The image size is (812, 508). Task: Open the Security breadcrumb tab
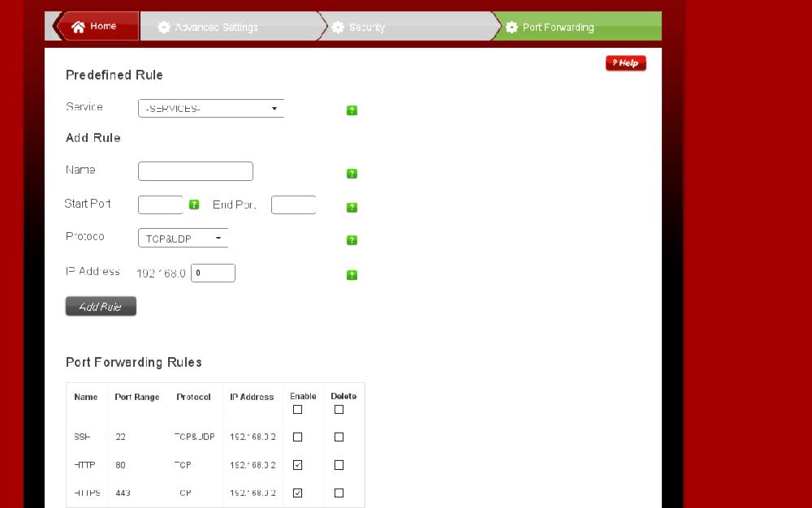(x=409, y=27)
